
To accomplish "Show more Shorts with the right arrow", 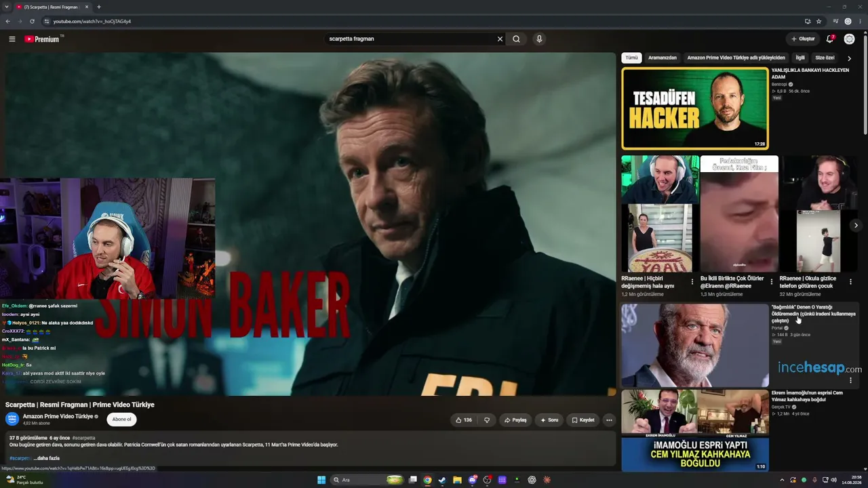I will 856,225.
